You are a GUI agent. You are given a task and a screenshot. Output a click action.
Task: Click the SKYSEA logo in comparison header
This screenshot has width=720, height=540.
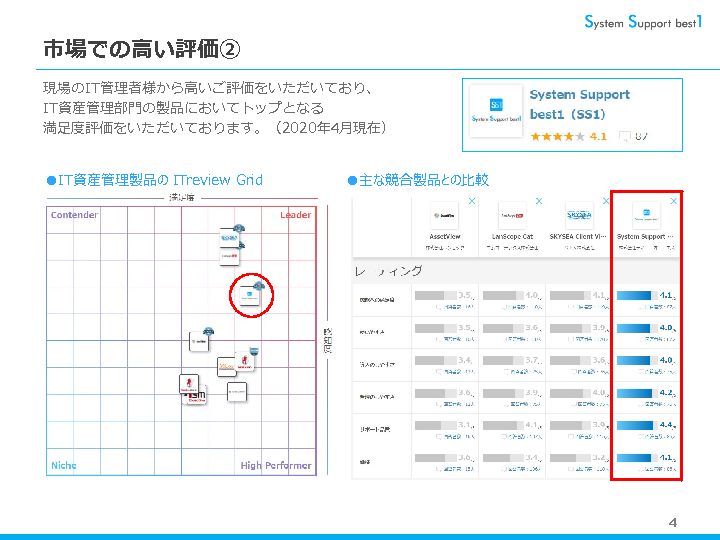click(x=579, y=215)
